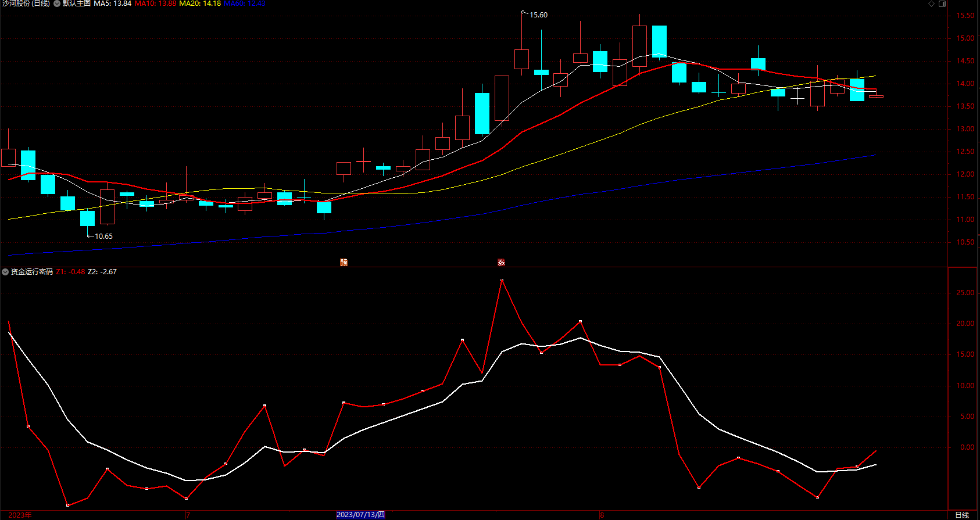Click the 日线 period button at bottom right
The width and height of the screenshot is (980, 520).
962,515
